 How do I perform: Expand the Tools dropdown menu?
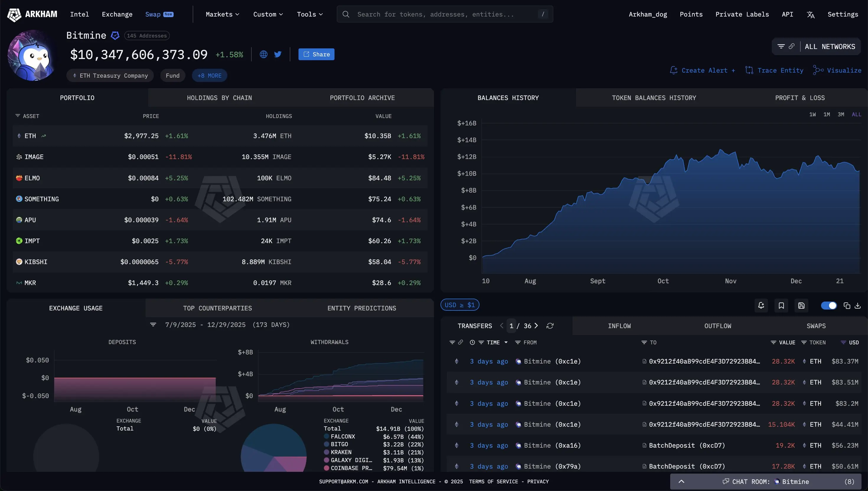[x=310, y=14]
